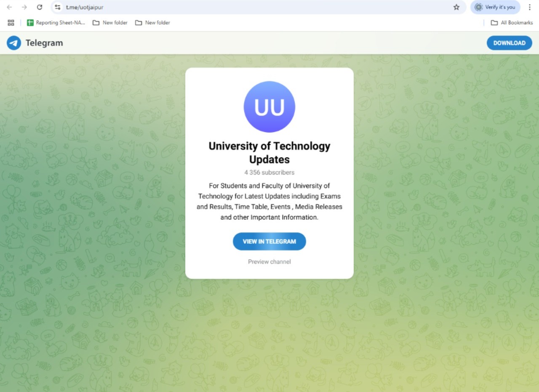The width and height of the screenshot is (539, 392).
Task: Open Chrome's three-dot menu
Action: click(529, 7)
